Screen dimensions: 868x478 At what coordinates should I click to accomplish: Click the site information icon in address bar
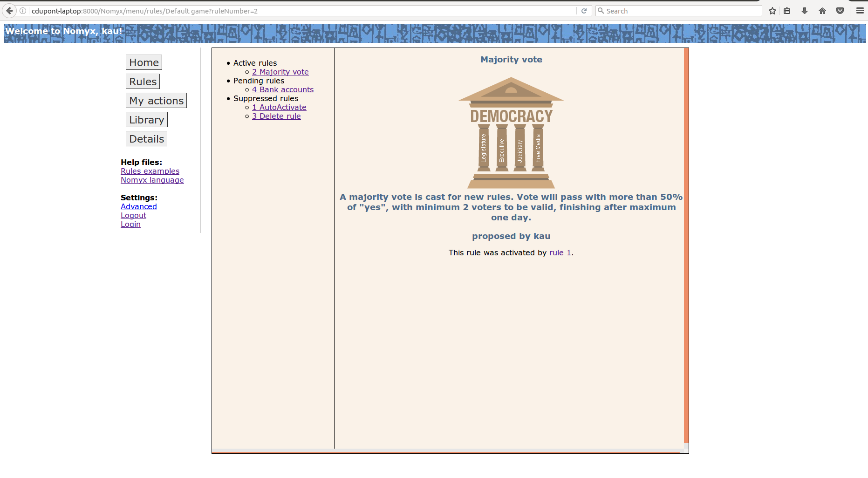tap(23, 11)
